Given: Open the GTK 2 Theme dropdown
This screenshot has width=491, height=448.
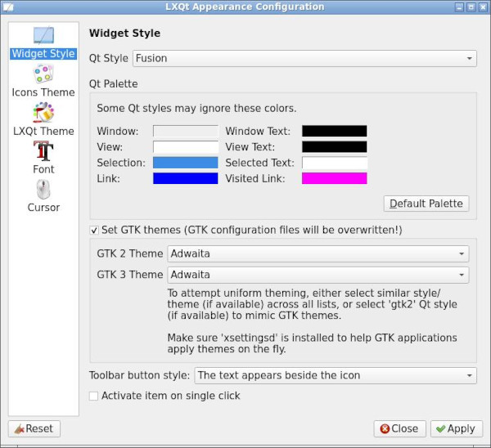Looking at the screenshot, I should (318, 253).
